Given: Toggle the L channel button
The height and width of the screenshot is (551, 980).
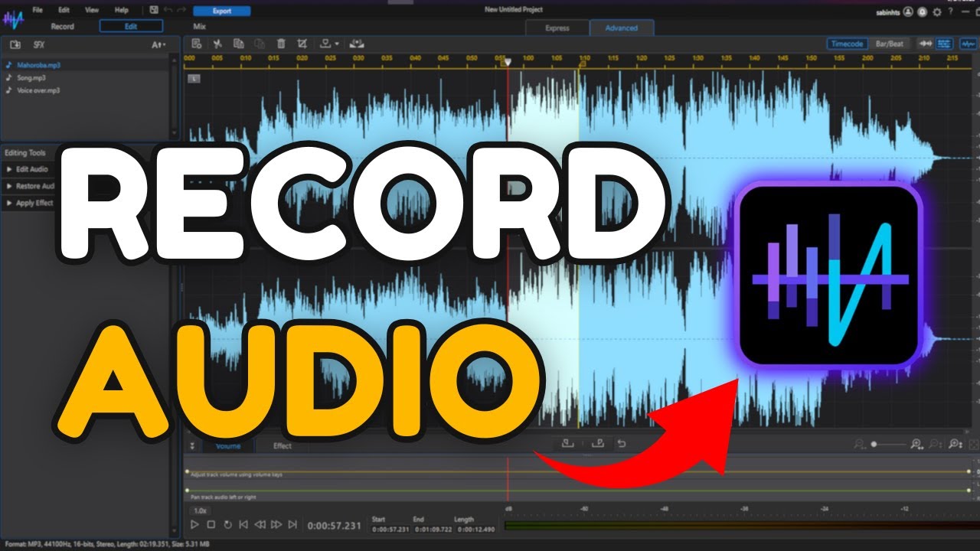Looking at the screenshot, I should [x=194, y=78].
